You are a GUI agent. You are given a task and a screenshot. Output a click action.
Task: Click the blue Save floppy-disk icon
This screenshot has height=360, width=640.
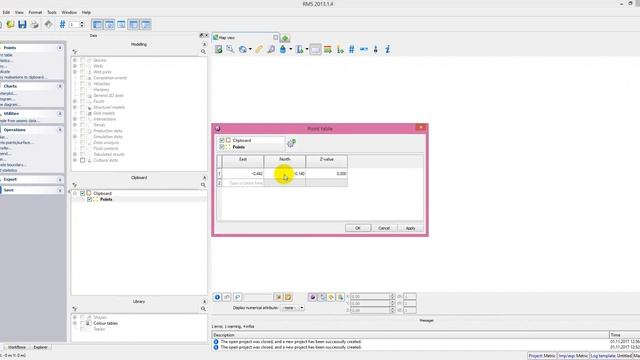[22, 24]
